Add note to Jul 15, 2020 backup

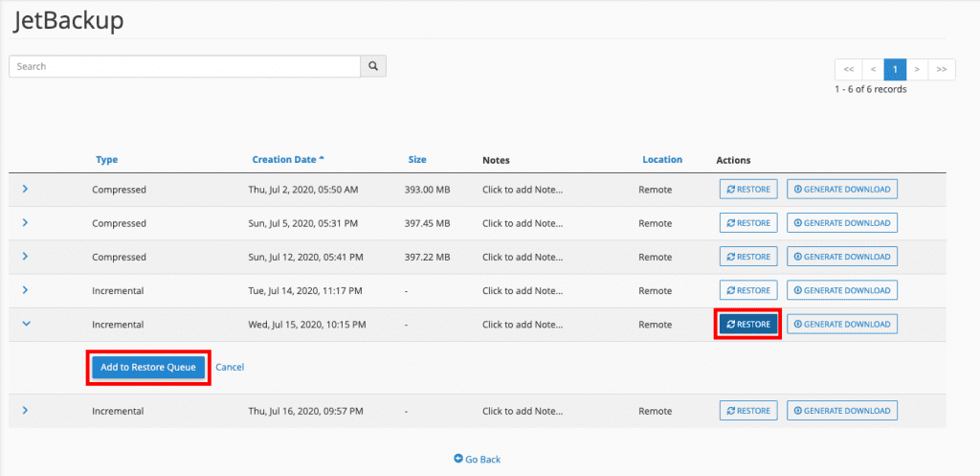click(x=523, y=325)
